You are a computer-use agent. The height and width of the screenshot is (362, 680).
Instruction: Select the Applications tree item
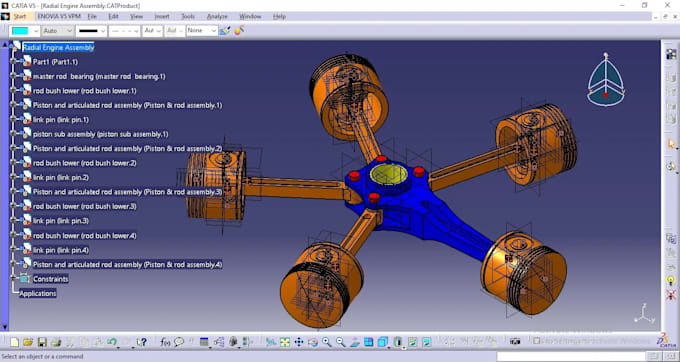point(38,294)
